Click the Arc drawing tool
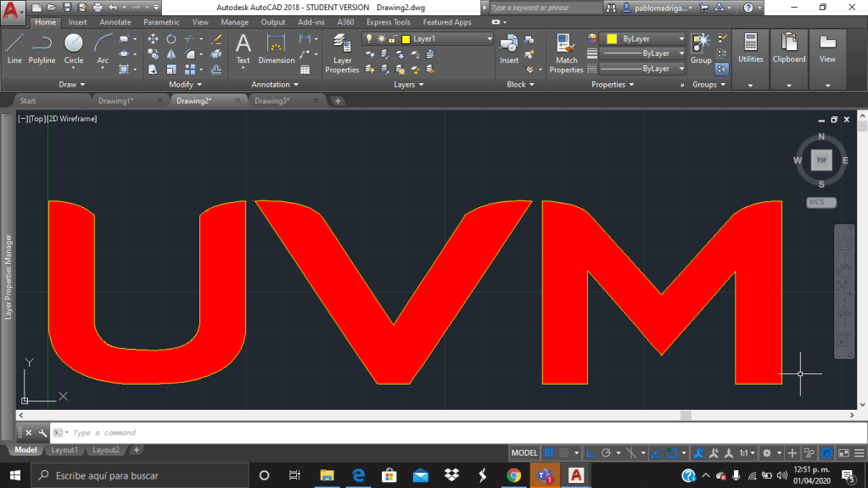 [x=103, y=49]
